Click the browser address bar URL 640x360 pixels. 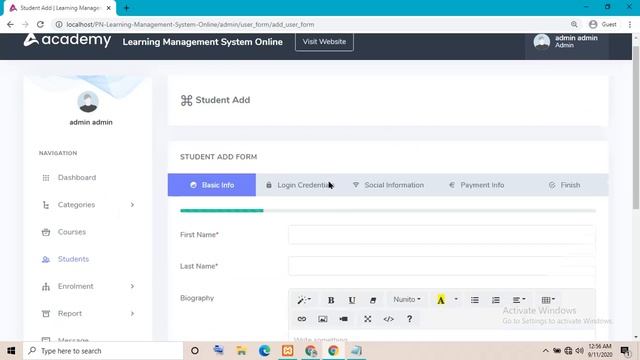click(190, 24)
